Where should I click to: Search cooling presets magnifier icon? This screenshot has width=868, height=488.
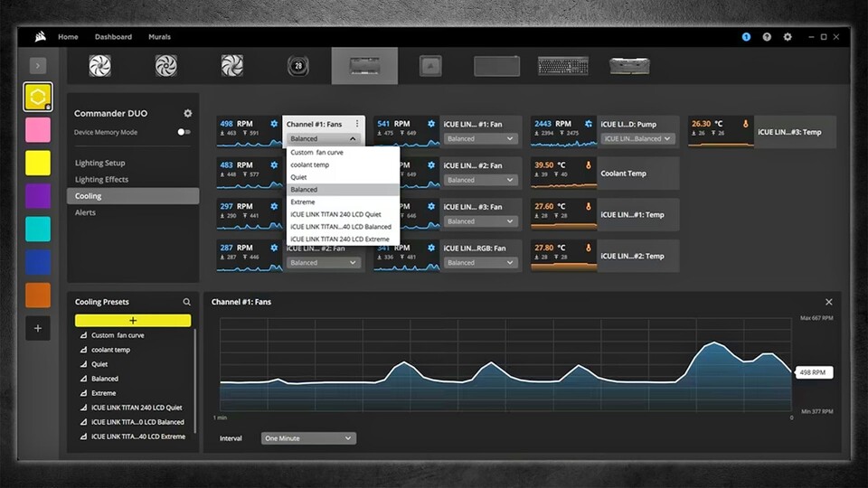tap(186, 302)
